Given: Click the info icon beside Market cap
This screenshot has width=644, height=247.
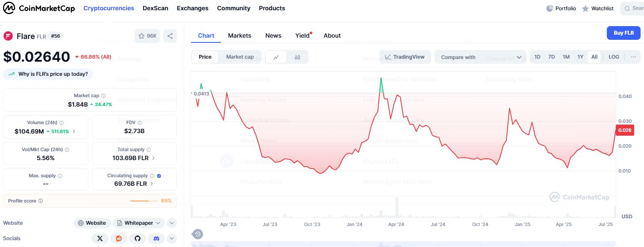Looking at the screenshot, I should click(x=103, y=96).
